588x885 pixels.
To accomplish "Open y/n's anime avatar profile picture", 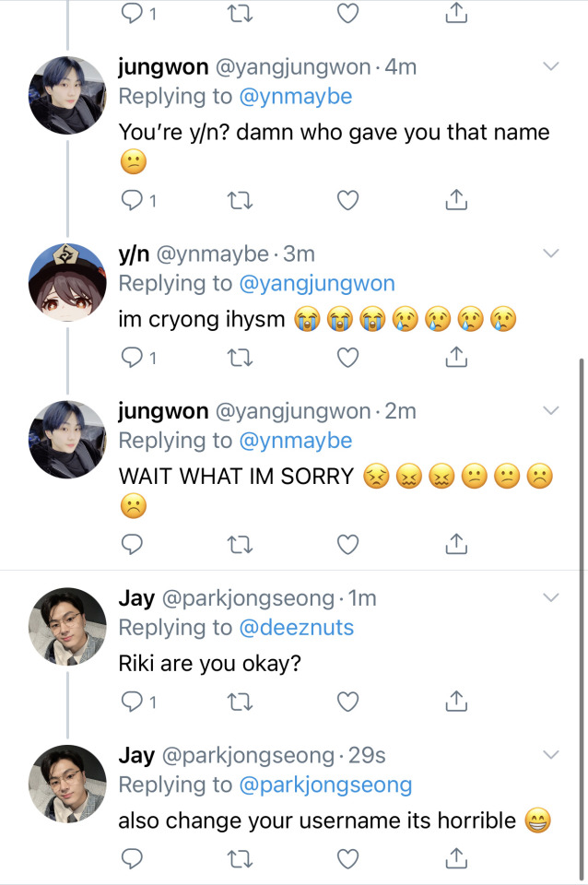I will click(67, 281).
